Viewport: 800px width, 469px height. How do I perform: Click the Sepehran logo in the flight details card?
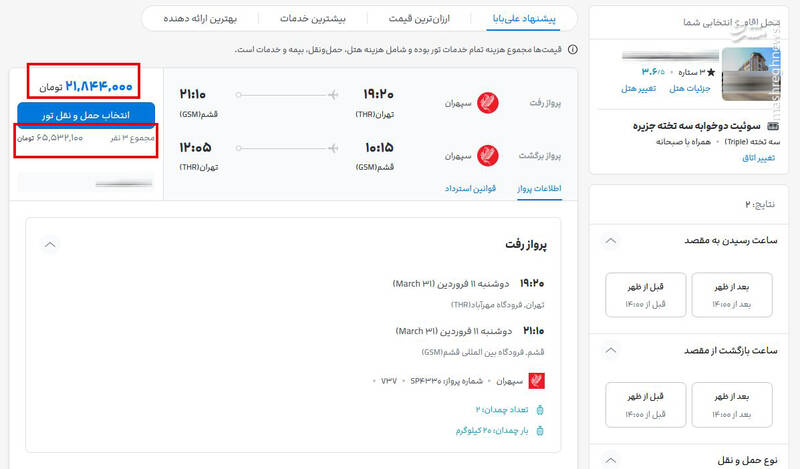click(x=537, y=380)
